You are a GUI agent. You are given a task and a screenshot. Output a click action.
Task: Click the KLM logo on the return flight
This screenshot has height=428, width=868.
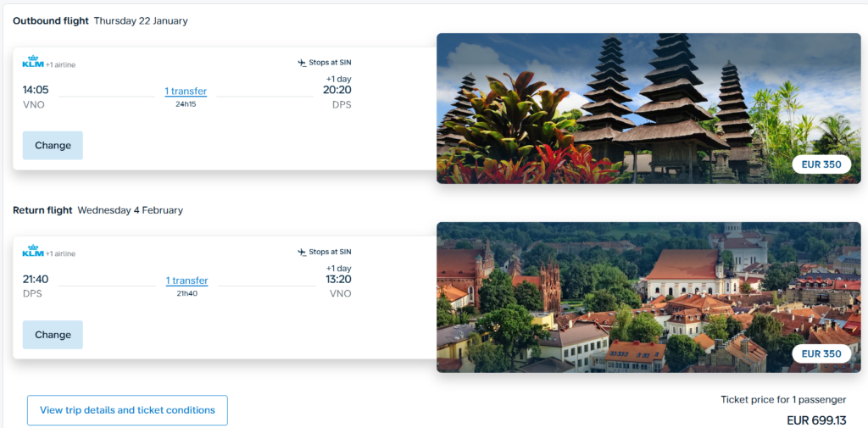(x=33, y=252)
